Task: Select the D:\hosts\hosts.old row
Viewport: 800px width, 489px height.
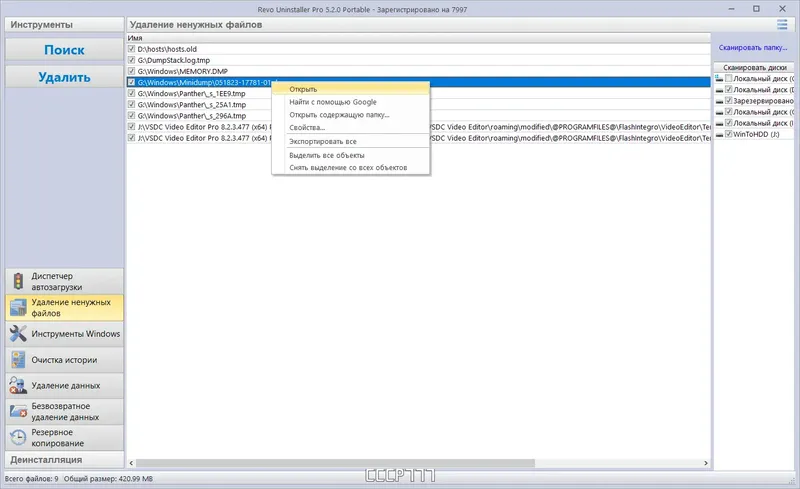Action: pos(418,49)
